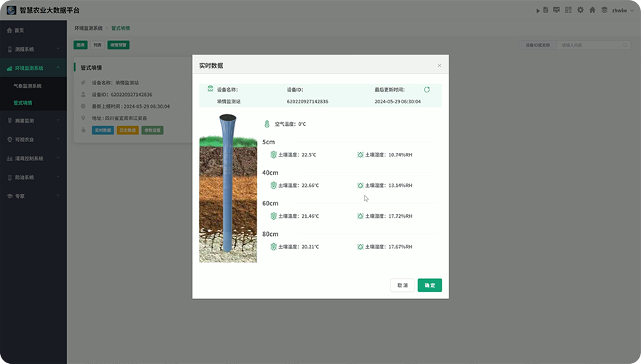
Task: Open the settings gear in top bar
Action: [x=580, y=10]
